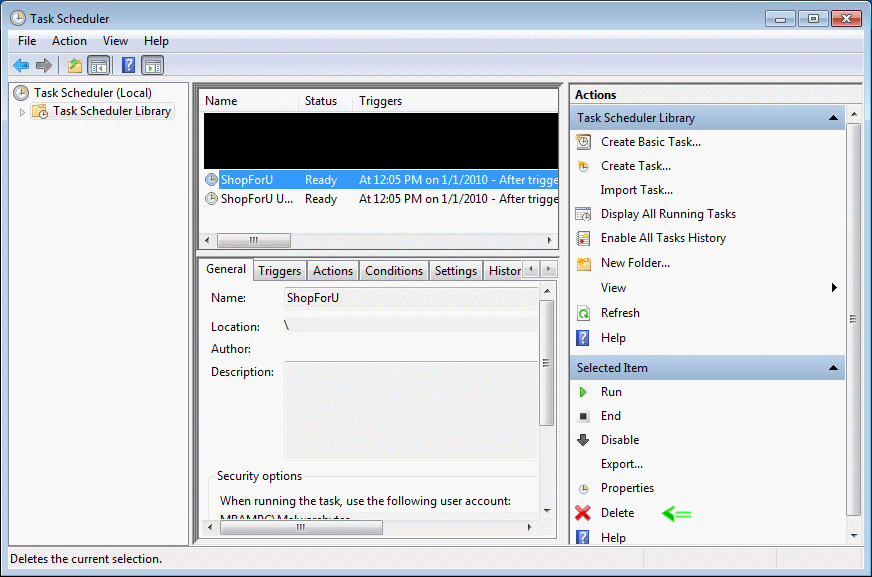Expand the Task Scheduler Library tree node
The height and width of the screenshot is (577, 872).
coord(22,112)
